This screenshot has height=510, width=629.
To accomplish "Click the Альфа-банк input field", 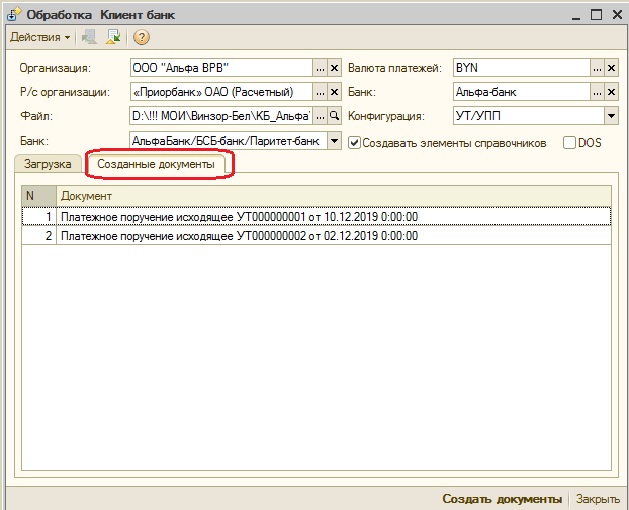I will pos(521,92).
